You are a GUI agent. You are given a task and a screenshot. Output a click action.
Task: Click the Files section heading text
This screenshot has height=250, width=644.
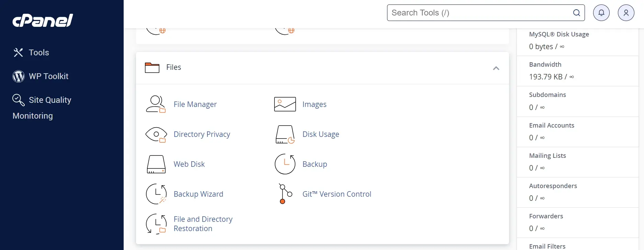tap(173, 67)
